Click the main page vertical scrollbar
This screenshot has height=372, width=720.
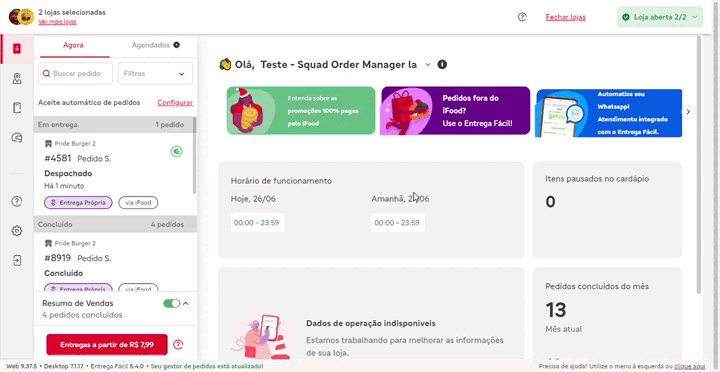point(699,164)
